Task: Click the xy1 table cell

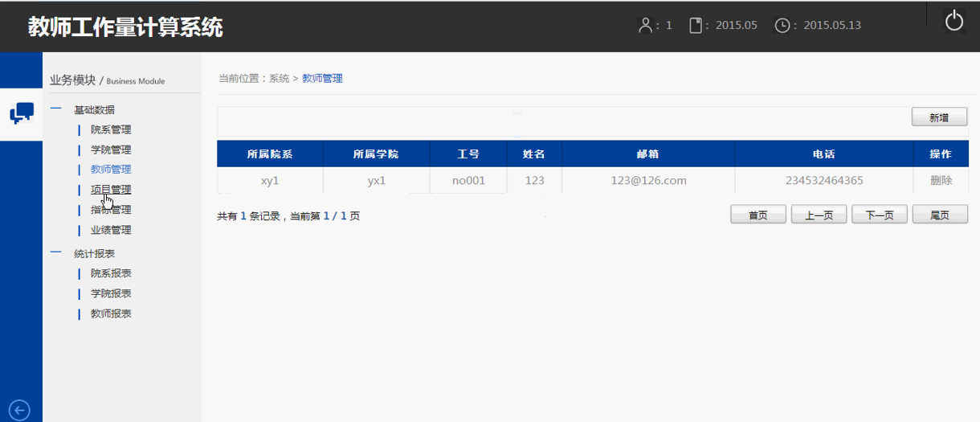Action: tap(270, 180)
